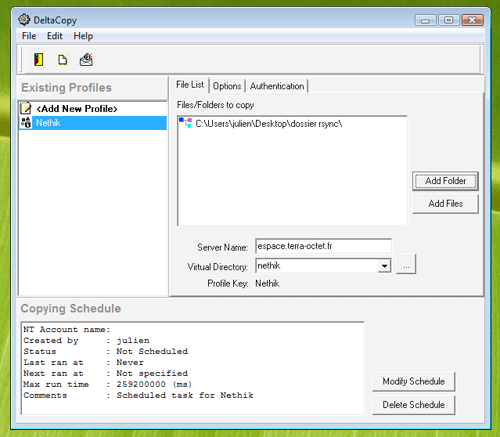
Task: Expand the Virtual Directory dropdown arrow
Action: (384, 266)
